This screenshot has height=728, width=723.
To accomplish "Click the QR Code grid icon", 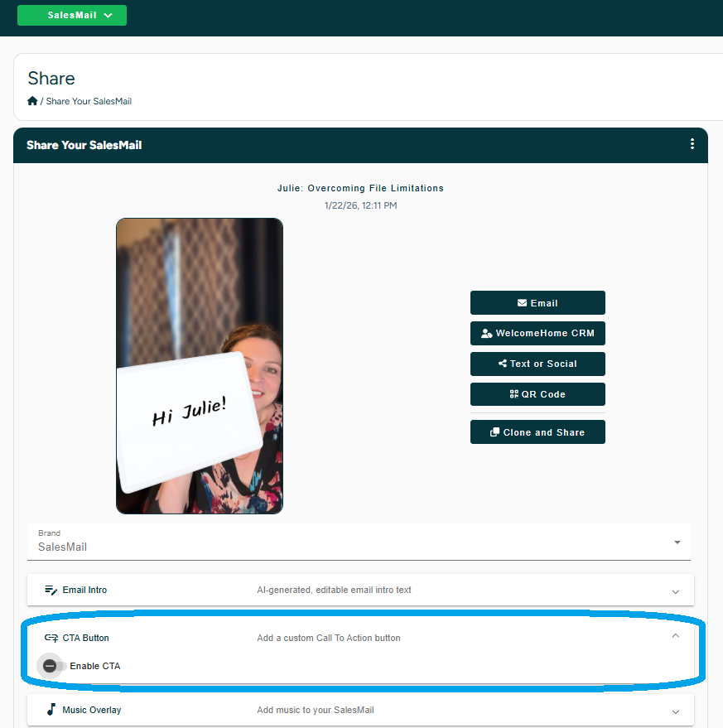I will point(514,393).
